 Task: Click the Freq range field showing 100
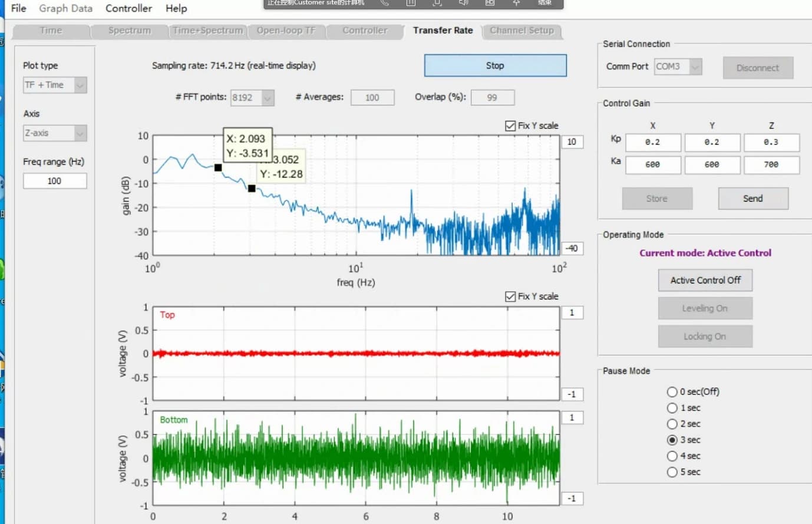tap(55, 181)
